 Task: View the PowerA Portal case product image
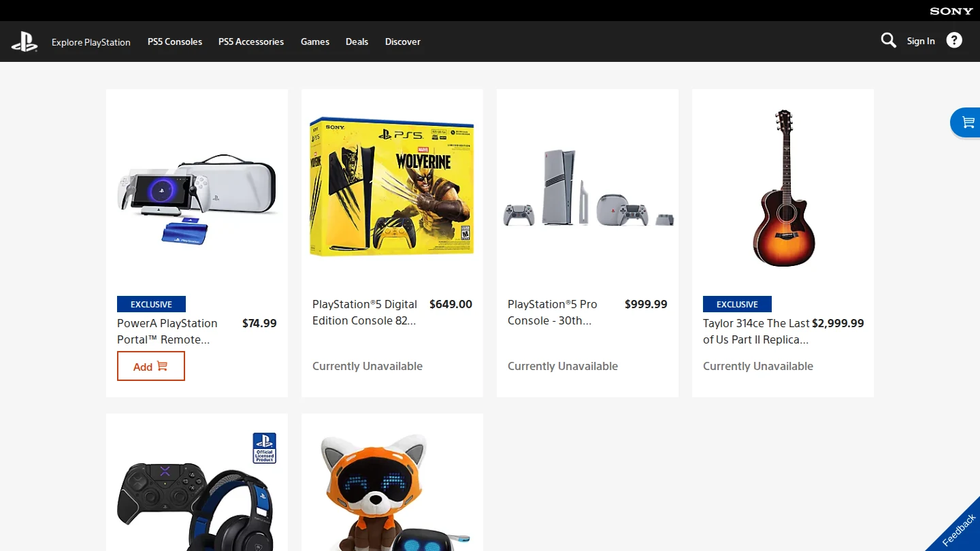pyautogui.click(x=197, y=199)
